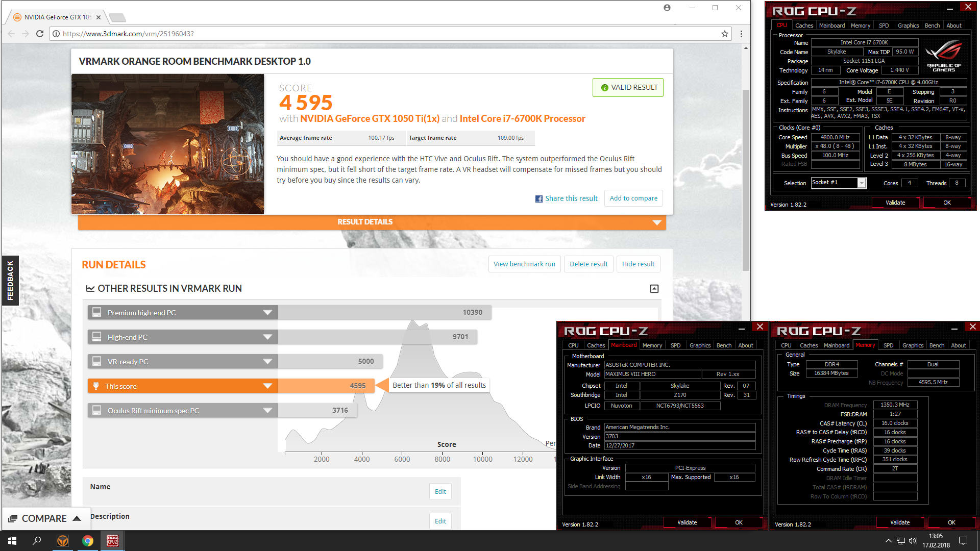Open Caches tab in top CPU-Z window

[804, 26]
